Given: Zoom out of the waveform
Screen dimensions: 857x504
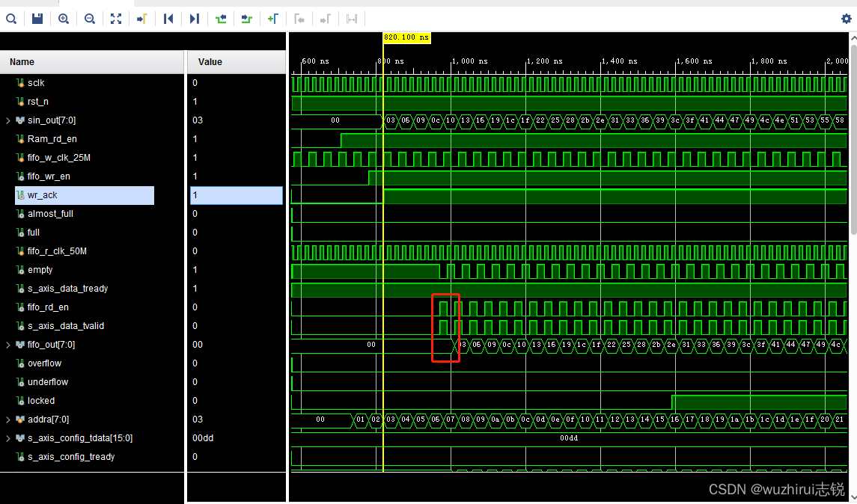Looking at the screenshot, I should (90, 19).
